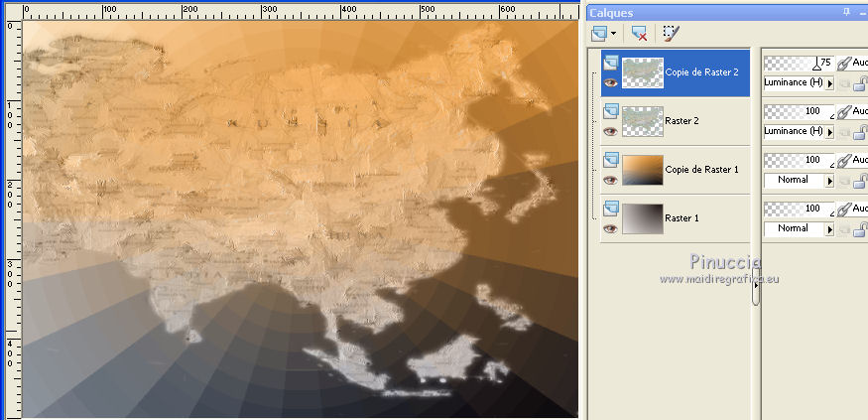The width and height of the screenshot is (868, 420).
Task: Hide the Raster 1 layer
Action: pos(611,228)
